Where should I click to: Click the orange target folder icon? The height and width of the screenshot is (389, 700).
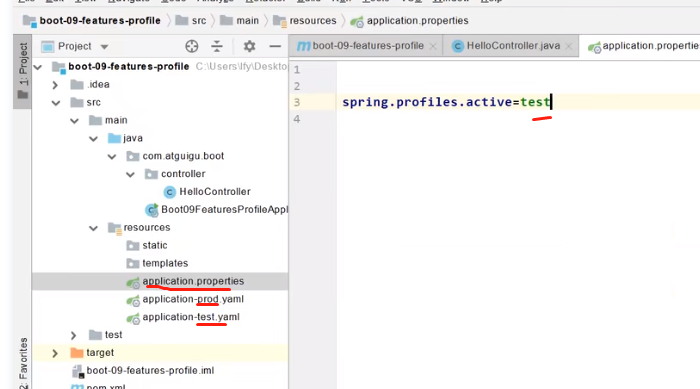(77, 353)
